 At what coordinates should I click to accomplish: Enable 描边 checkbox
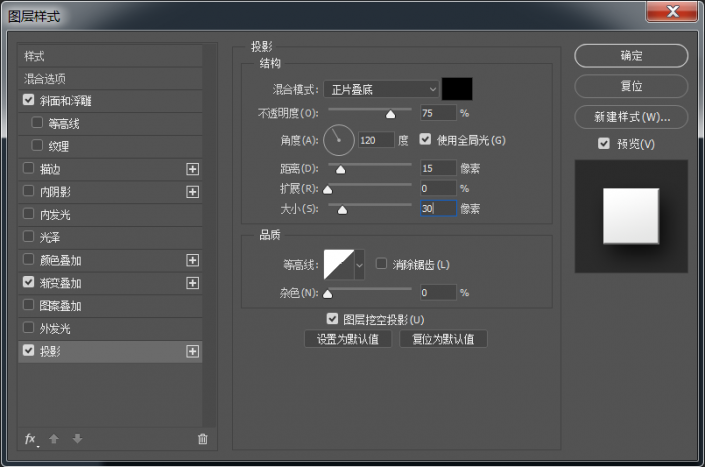(x=28, y=168)
